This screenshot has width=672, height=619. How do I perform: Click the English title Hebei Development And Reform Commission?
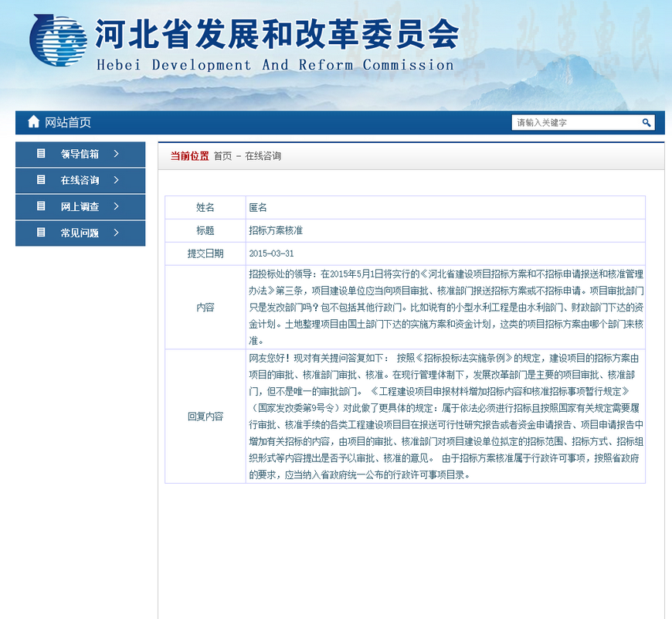(275, 65)
